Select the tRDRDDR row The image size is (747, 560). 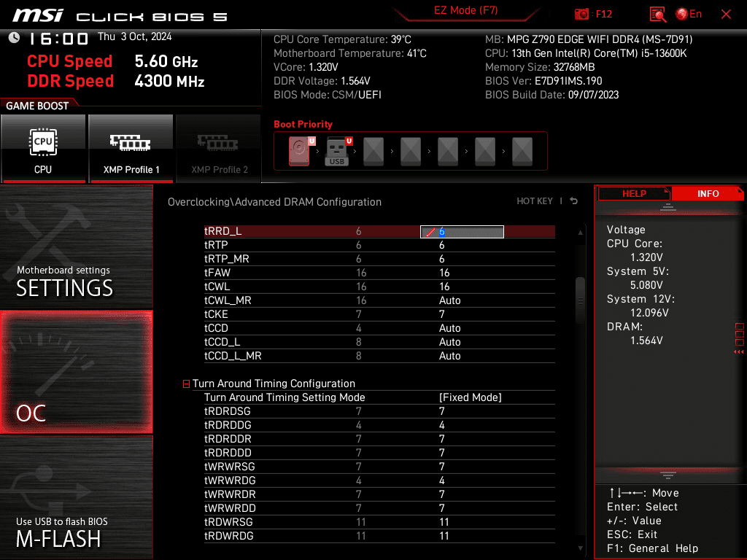coord(379,439)
